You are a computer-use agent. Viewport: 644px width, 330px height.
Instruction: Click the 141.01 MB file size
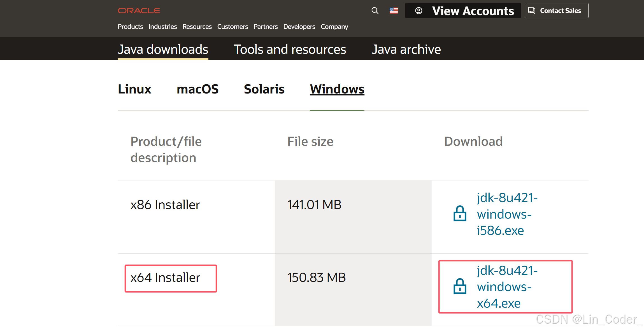pos(314,205)
